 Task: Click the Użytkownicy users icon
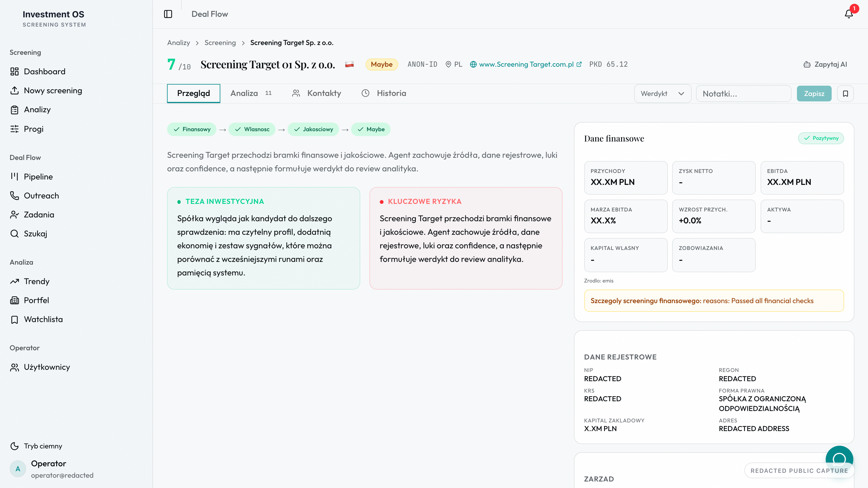click(14, 367)
